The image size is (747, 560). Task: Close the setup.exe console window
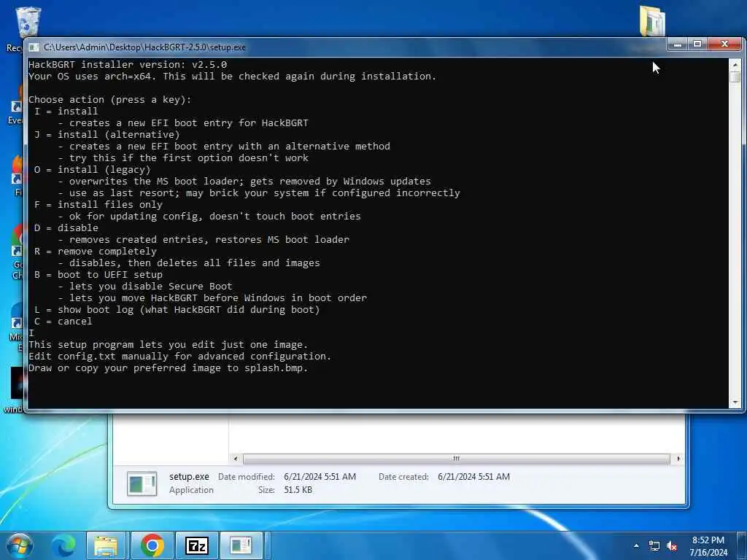[724, 44]
